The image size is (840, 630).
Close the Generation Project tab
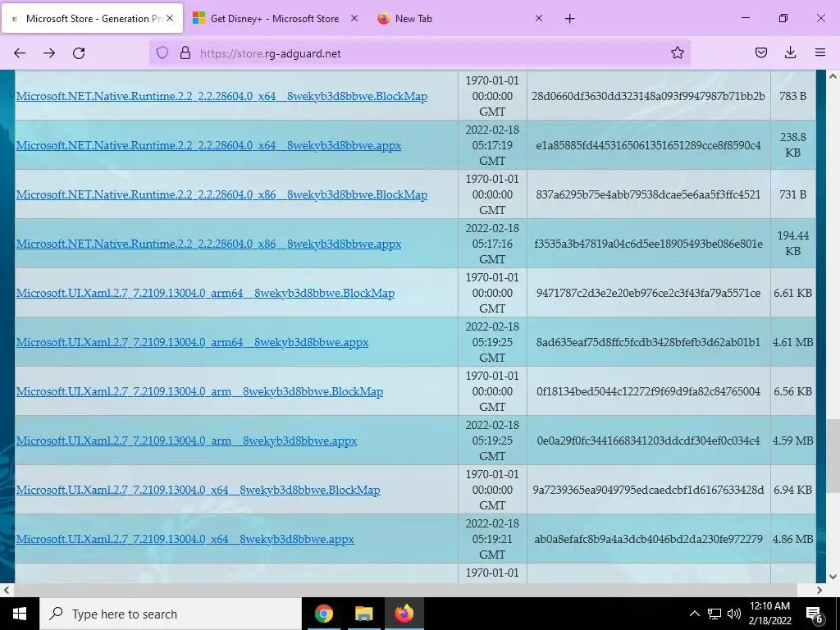[x=170, y=18]
